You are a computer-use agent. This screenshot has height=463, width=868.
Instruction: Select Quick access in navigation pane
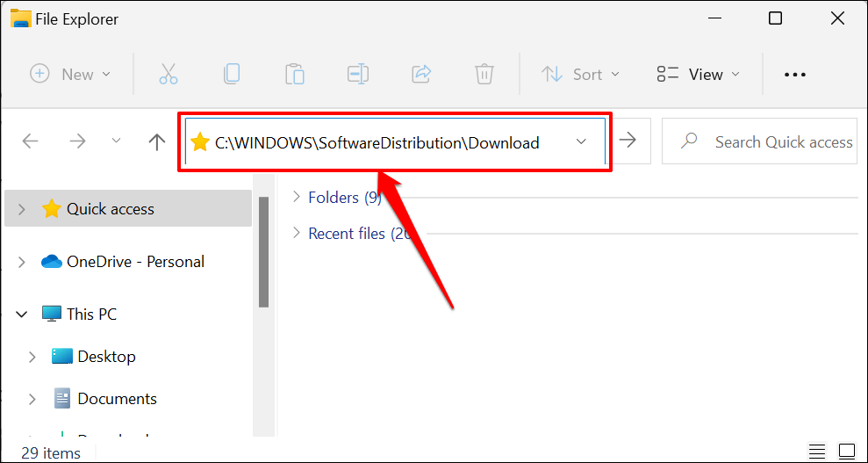(x=110, y=209)
